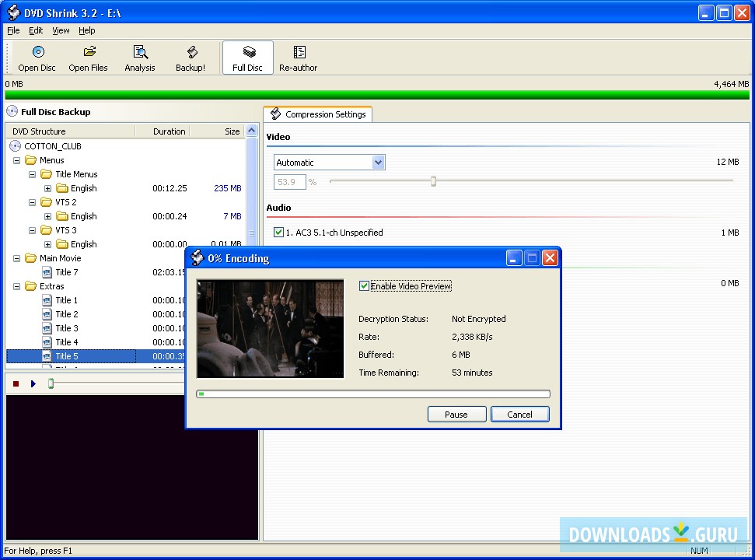755x560 pixels.
Task: Uncheck Enable Video Preview in the Encoding dialog
Action: tap(364, 285)
